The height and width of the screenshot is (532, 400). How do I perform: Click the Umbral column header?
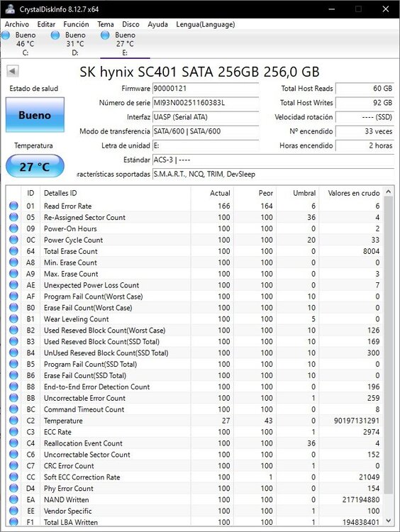point(298,193)
